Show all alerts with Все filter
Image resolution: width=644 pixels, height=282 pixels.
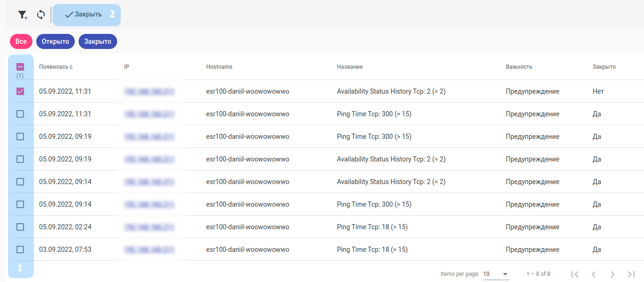(21, 41)
